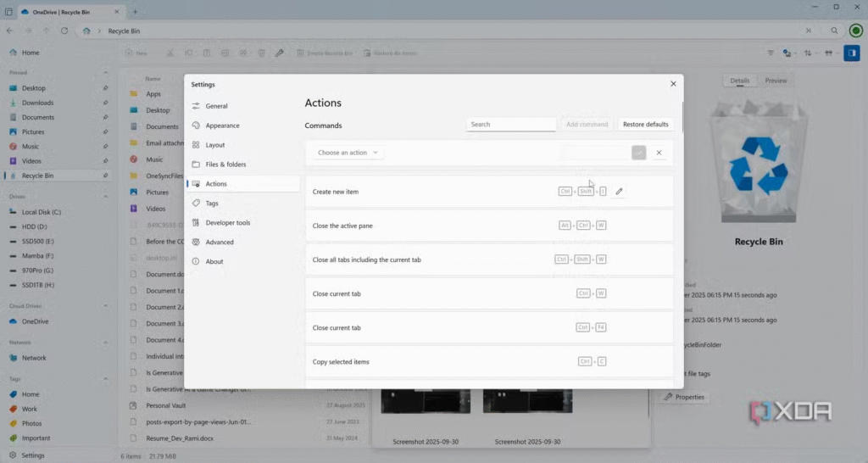Open OneDrive under Cloud Drives
This screenshot has height=463, width=868.
[35, 321]
